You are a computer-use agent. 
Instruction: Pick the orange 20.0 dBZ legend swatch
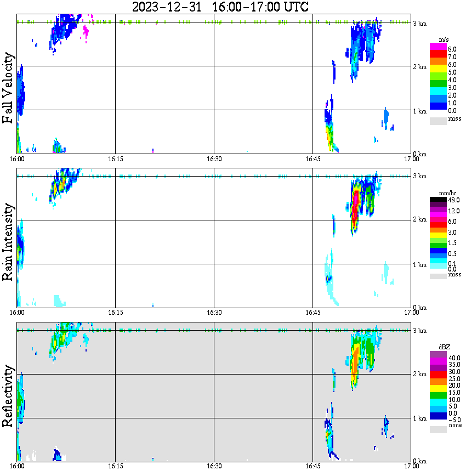(x=438, y=382)
